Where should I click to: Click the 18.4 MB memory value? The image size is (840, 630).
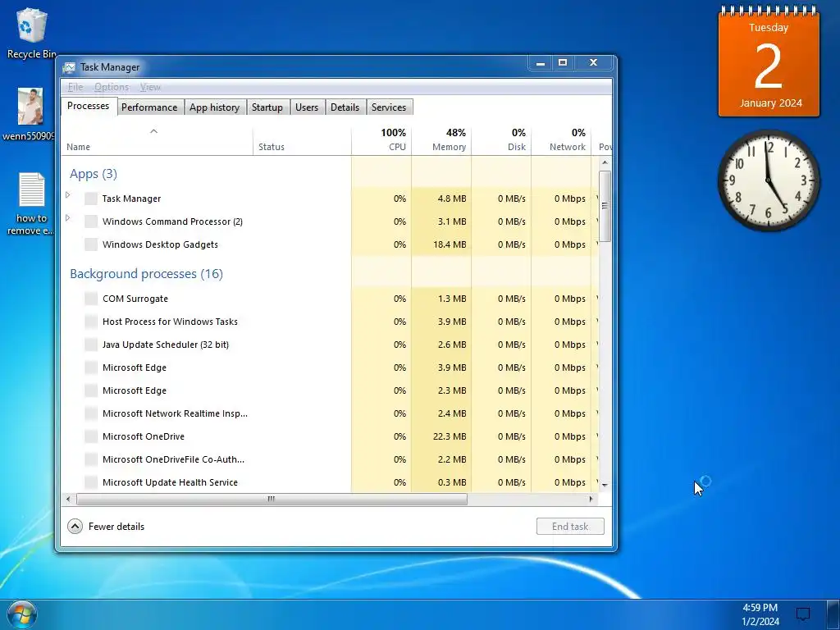(x=450, y=244)
